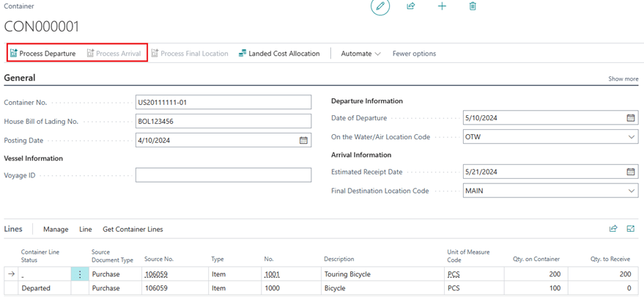The height and width of the screenshot is (297, 644).
Task: Click the pencil edit icon
Action: click(x=380, y=7)
